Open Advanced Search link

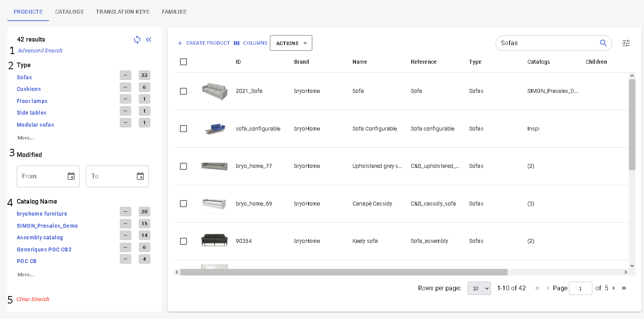pyautogui.click(x=40, y=51)
